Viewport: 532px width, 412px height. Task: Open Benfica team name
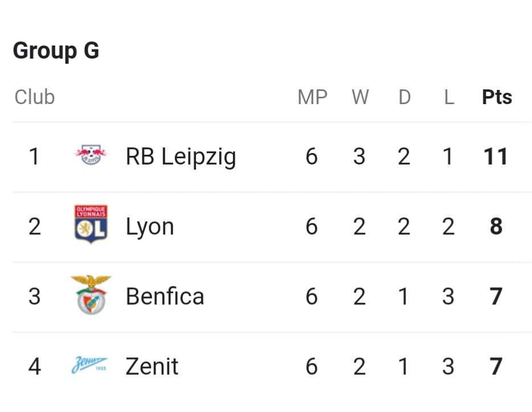coord(165,296)
